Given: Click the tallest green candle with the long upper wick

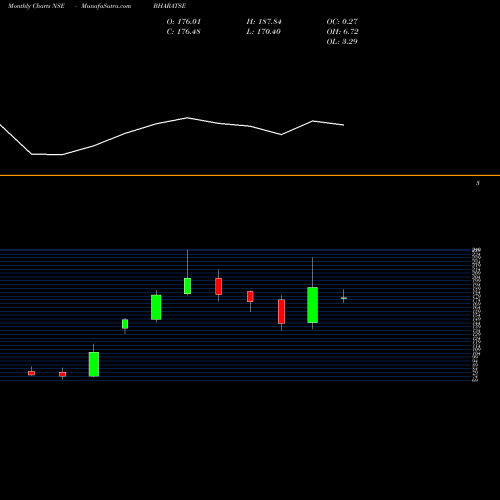Looking at the screenshot, I should pyautogui.click(x=312, y=305).
